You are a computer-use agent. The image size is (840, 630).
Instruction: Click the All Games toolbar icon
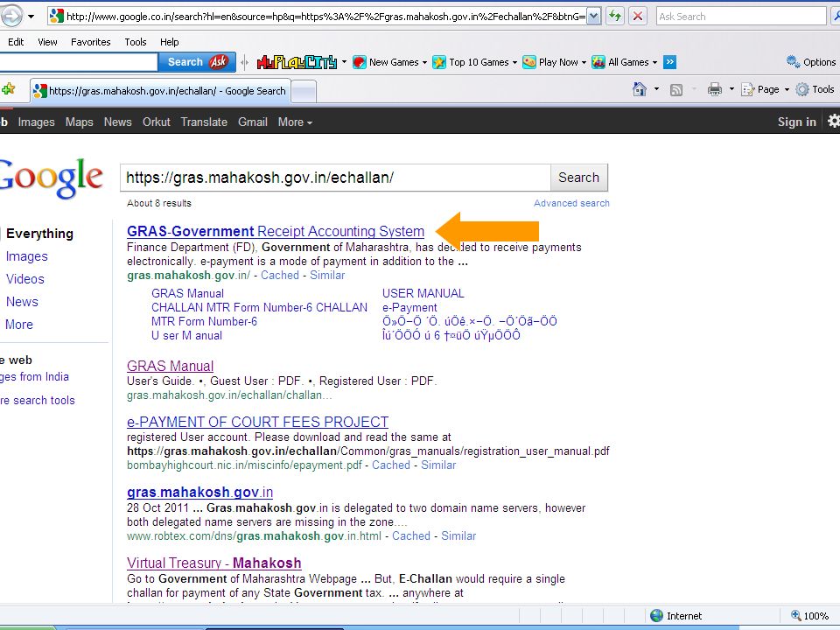coord(598,62)
